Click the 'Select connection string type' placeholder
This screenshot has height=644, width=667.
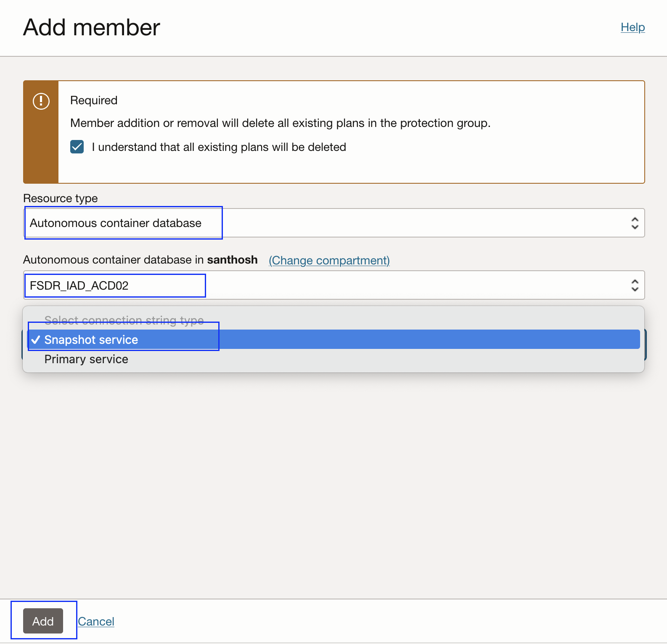(124, 320)
